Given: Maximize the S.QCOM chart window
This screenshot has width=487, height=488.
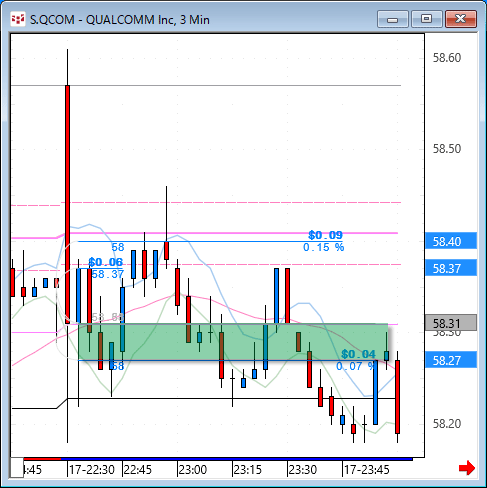Looking at the screenshot, I should click(427, 19).
